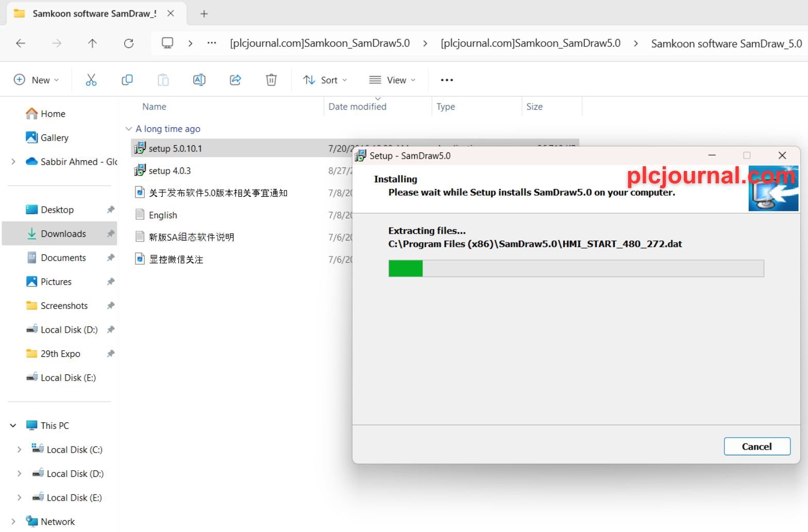Unpin 29th Expo using its pin icon

110,354
